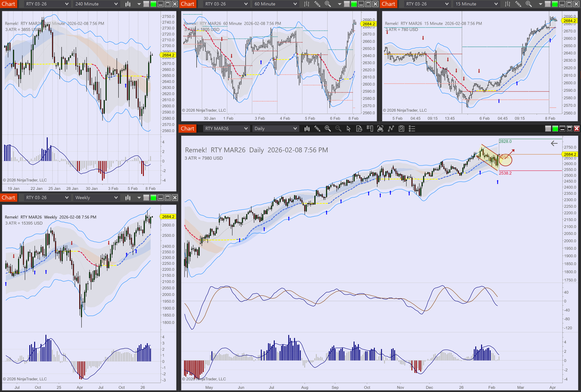Select drawing tools pencil in Daily chart
Image resolution: width=581 pixels, height=392 pixels.
(317, 129)
